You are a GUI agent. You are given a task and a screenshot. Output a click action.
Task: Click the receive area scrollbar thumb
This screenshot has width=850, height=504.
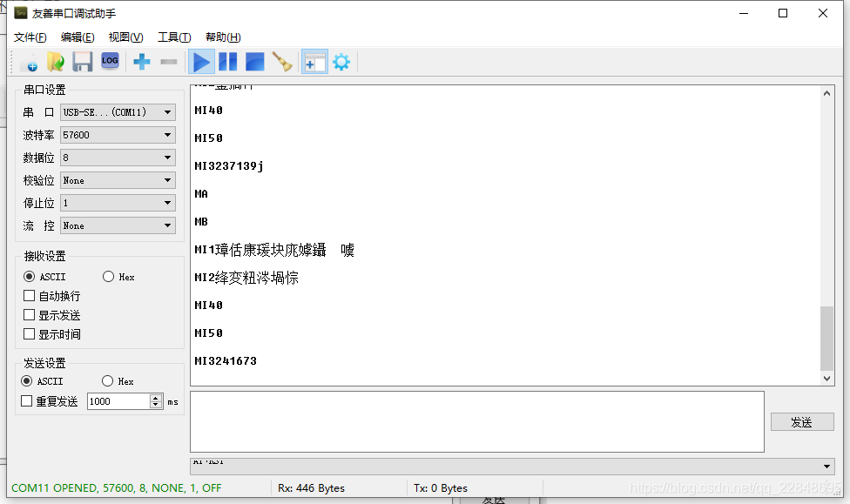[x=826, y=338]
